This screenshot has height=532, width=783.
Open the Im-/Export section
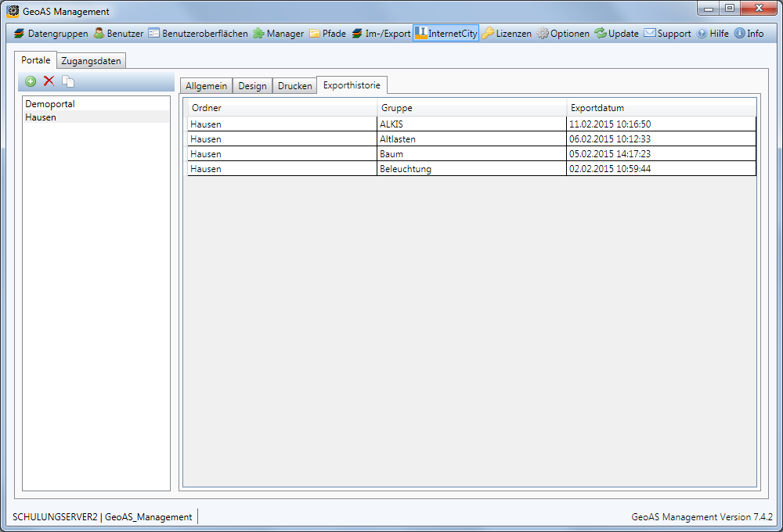click(x=381, y=34)
